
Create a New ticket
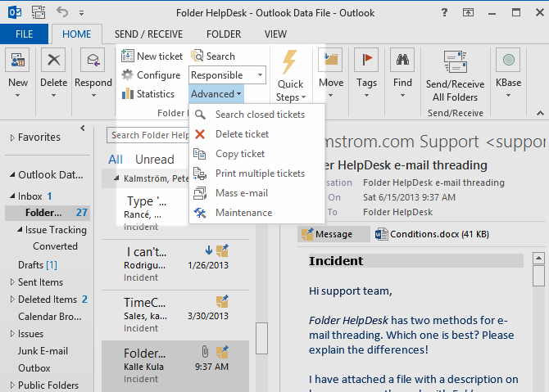152,56
